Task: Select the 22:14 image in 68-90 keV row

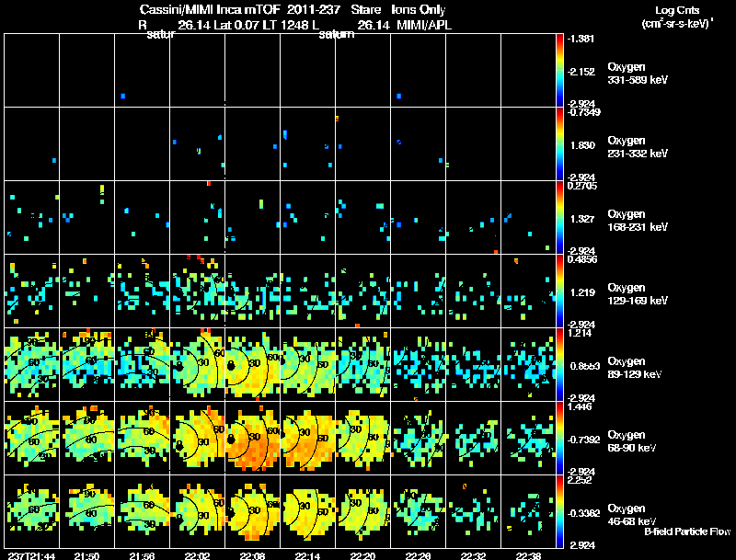Action: click(x=308, y=439)
